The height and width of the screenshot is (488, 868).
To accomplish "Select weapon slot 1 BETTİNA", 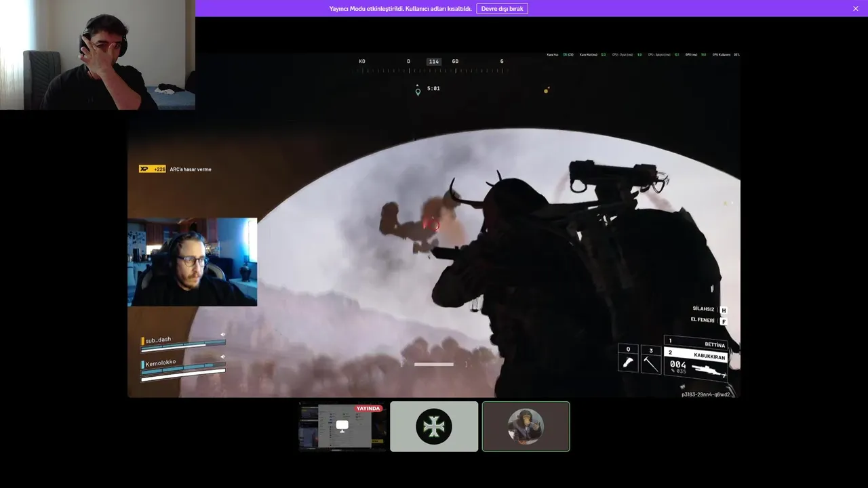I will click(696, 342).
